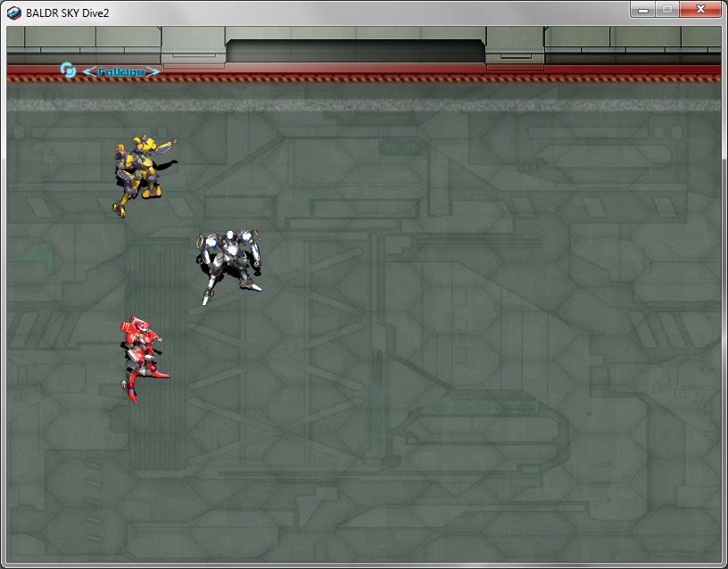Screen dimensions: 728x569
Task: Click the right arrow beside Fulltime label
Action: 153,72
